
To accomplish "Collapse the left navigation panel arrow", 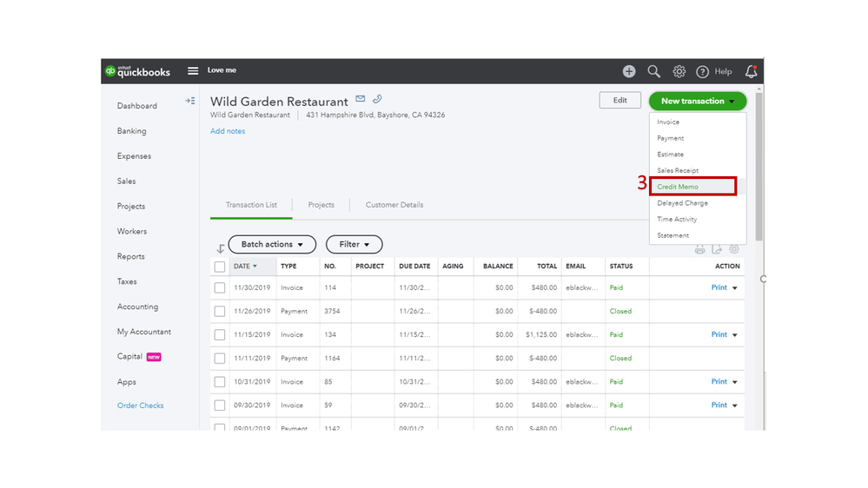I will (190, 101).
